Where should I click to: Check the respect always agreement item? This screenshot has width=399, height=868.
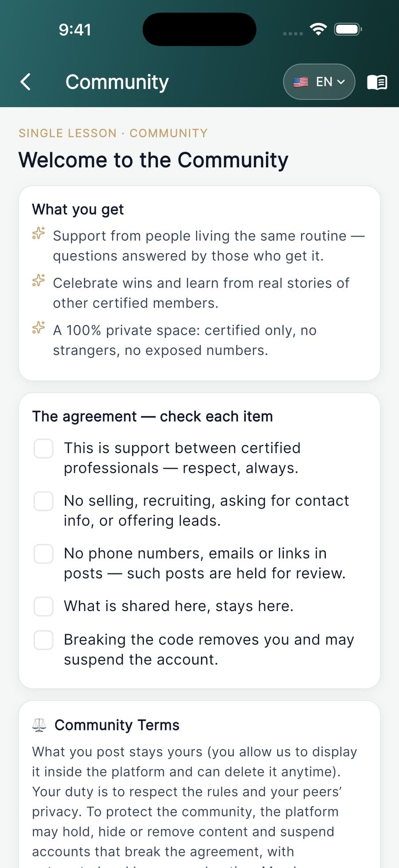pos(43,449)
